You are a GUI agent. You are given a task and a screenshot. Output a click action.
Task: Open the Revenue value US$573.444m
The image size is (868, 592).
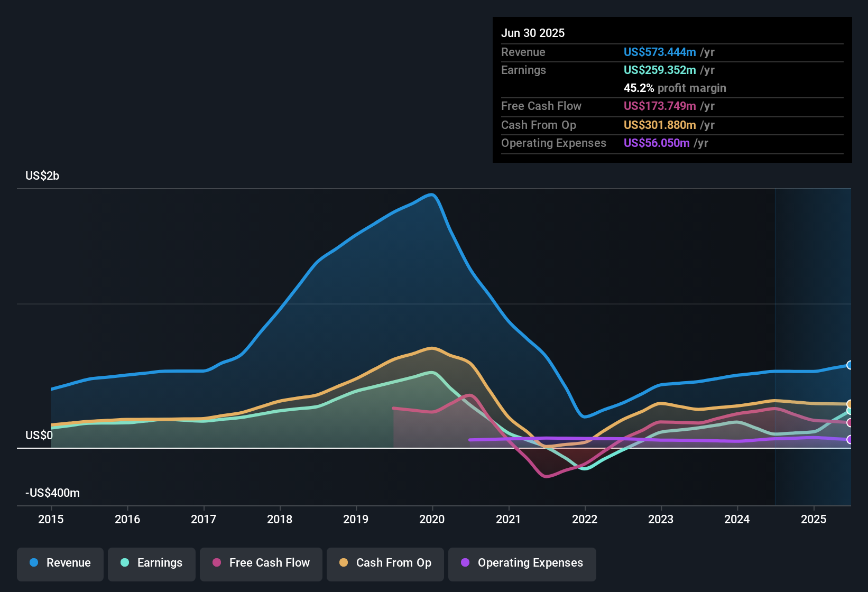(x=659, y=52)
